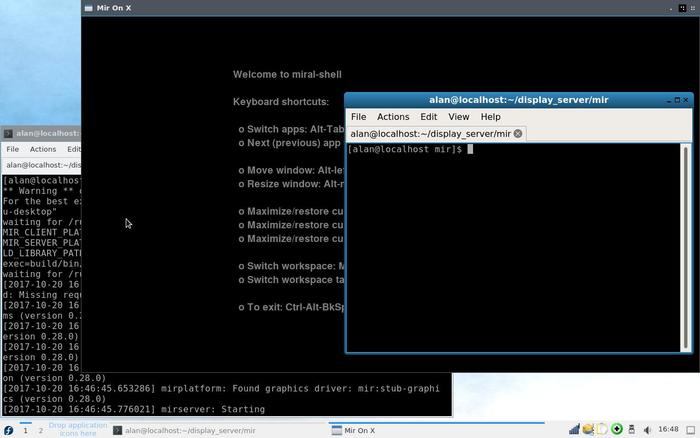The image size is (700, 438).
Task: Close the terminal tab with x icon
Action: (518, 133)
